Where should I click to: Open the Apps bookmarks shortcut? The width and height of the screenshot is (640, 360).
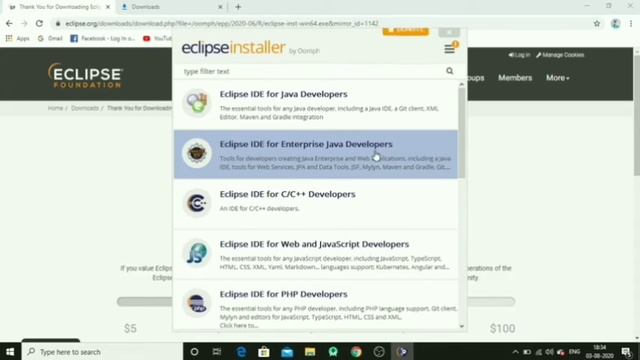17,38
